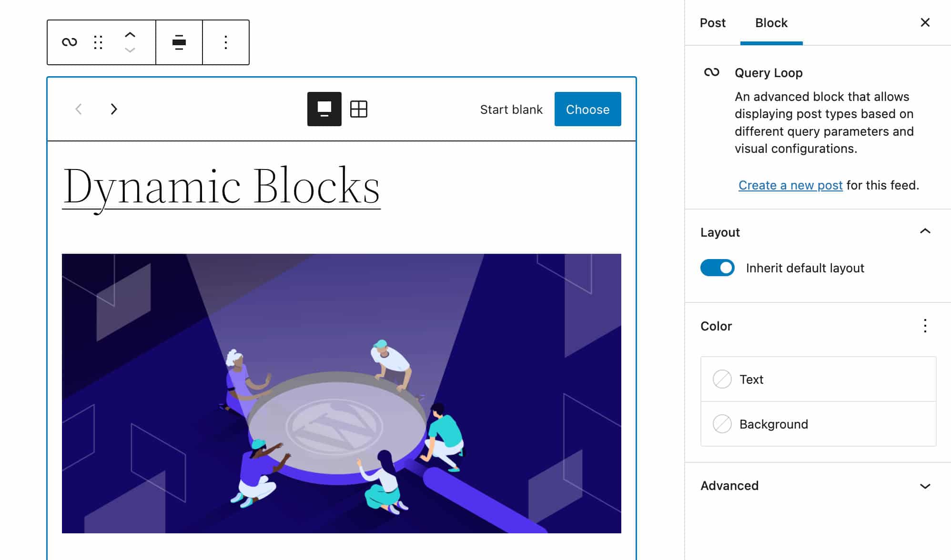
Task: Click the Create a new post link
Action: 789,185
